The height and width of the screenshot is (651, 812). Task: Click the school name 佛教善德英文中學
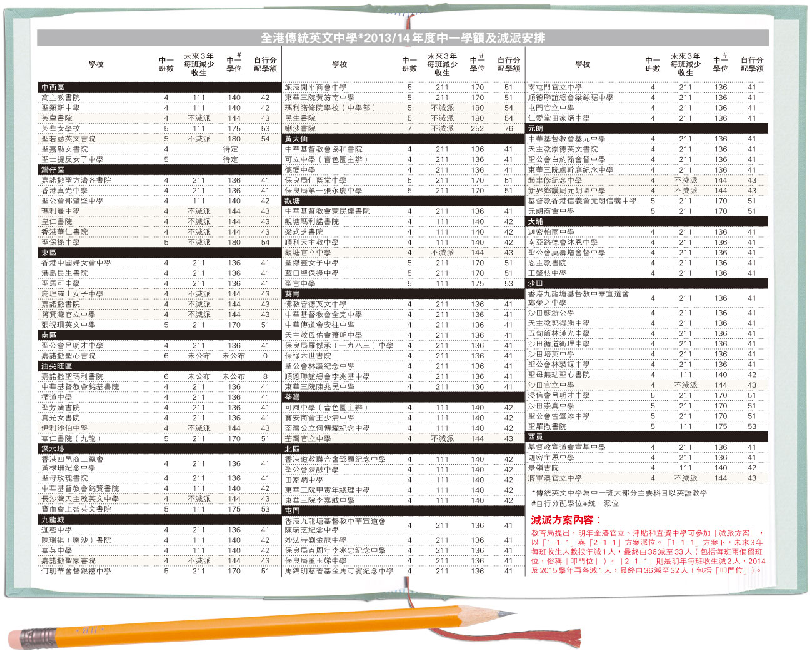[x=316, y=304]
